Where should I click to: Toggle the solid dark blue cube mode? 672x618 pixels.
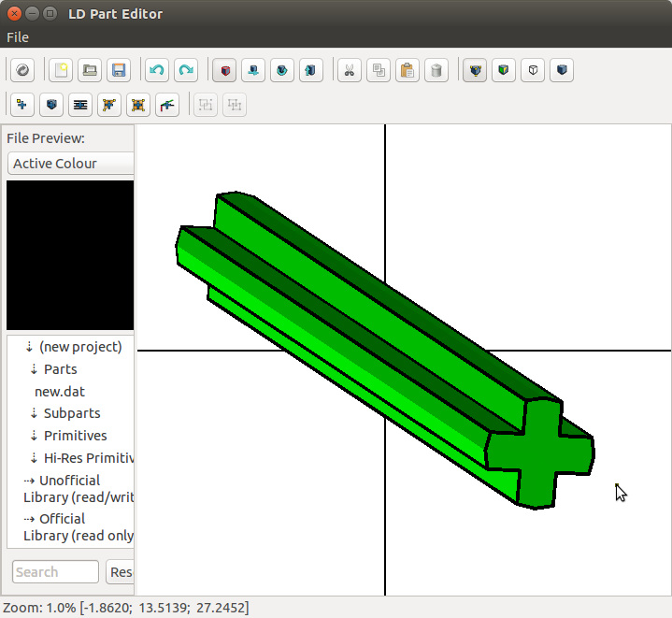[x=562, y=70]
